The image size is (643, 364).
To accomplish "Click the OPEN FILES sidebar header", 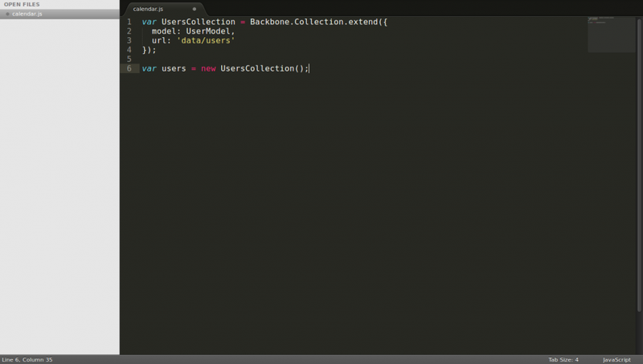I will [21, 4].
